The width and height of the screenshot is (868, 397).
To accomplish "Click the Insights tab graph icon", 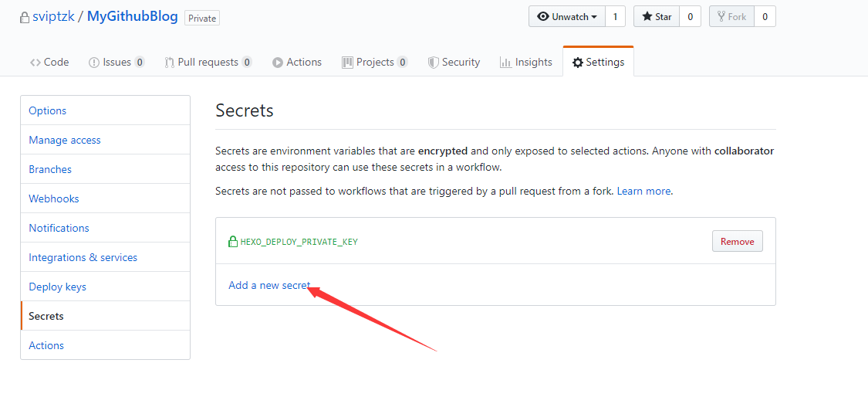I will tap(505, 62).
